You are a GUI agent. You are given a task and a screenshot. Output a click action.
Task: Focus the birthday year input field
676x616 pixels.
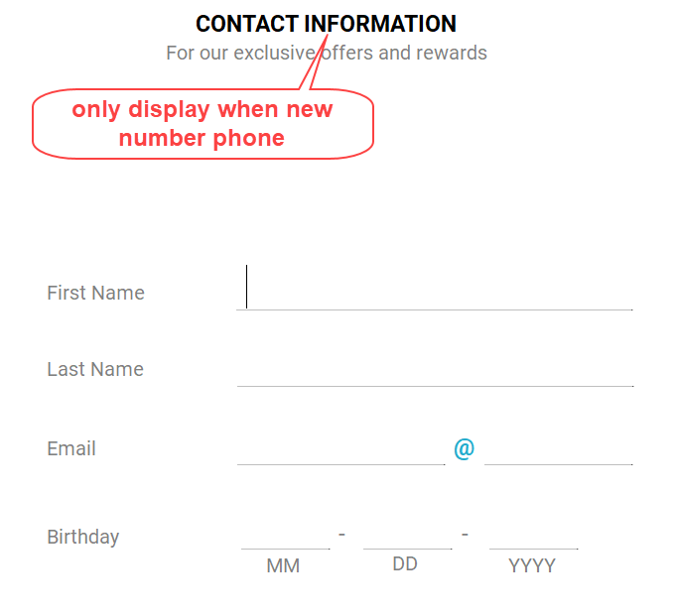click(x=533, y=536)
